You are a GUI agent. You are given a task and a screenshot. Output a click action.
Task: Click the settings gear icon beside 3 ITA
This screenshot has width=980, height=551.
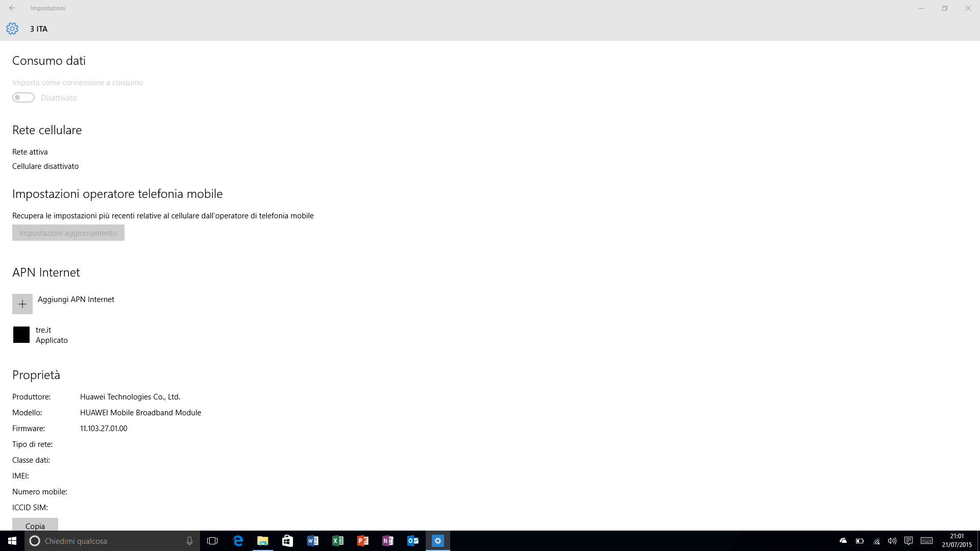[x=12, y=29]
